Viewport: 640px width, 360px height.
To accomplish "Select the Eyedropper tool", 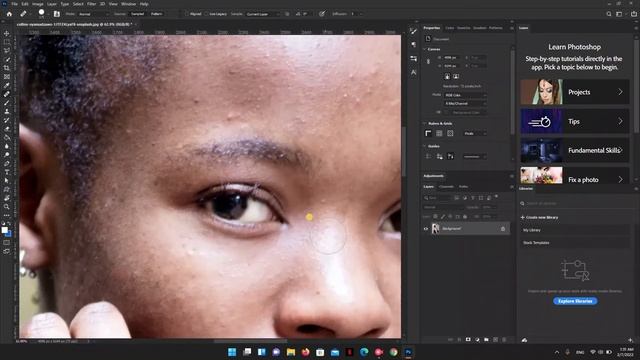I will [7, 85].
